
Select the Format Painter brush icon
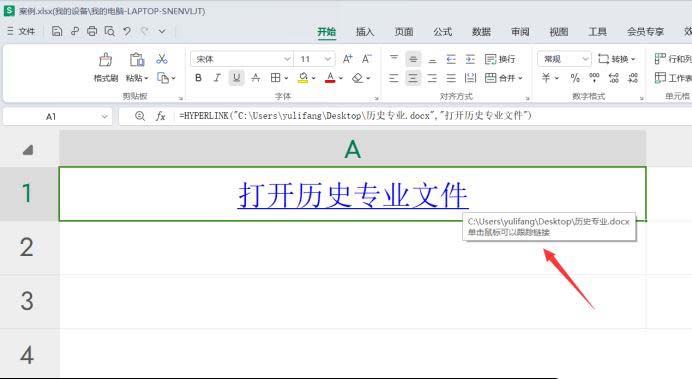click(x=105, y=60)
